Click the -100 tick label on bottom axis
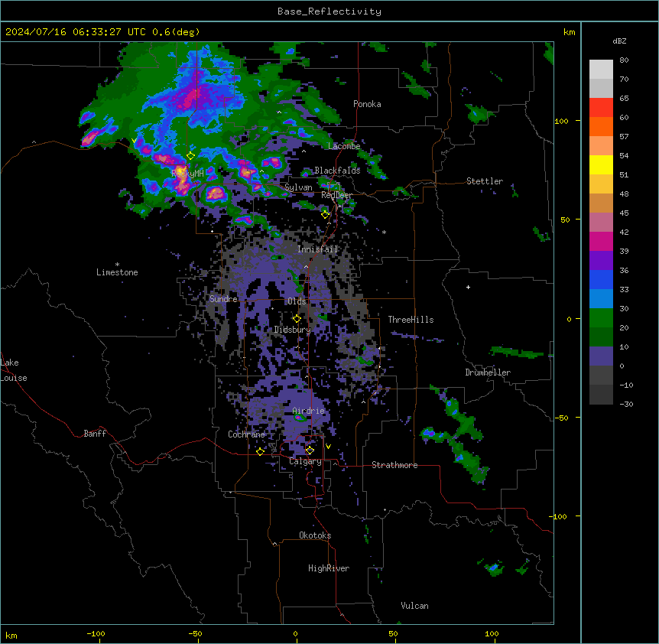The image size is (659, 644). [x=96, y=633]
